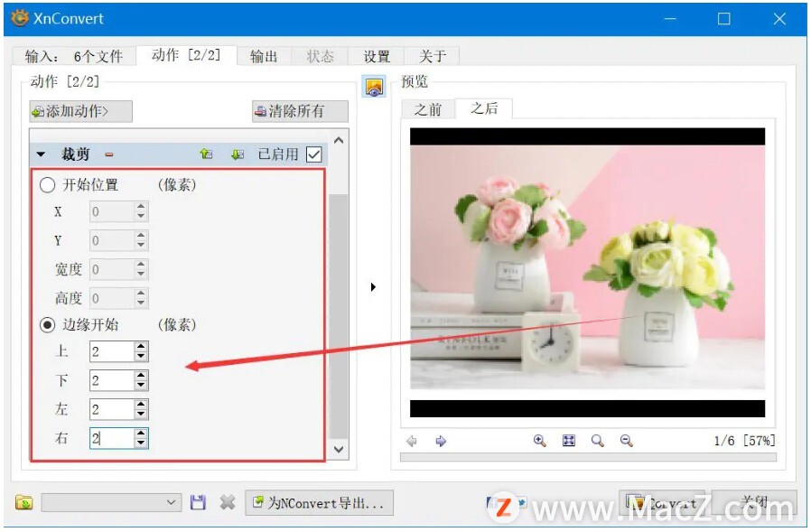Click the 为NConvert导出 button
The image size is (811, 532).
click(x=319, y=503)
